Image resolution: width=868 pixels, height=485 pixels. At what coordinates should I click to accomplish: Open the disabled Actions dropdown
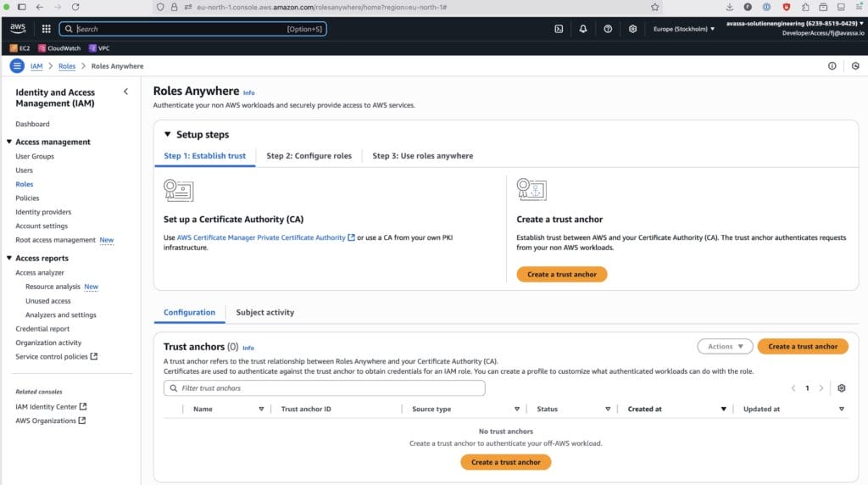click(x=725, y=347)
